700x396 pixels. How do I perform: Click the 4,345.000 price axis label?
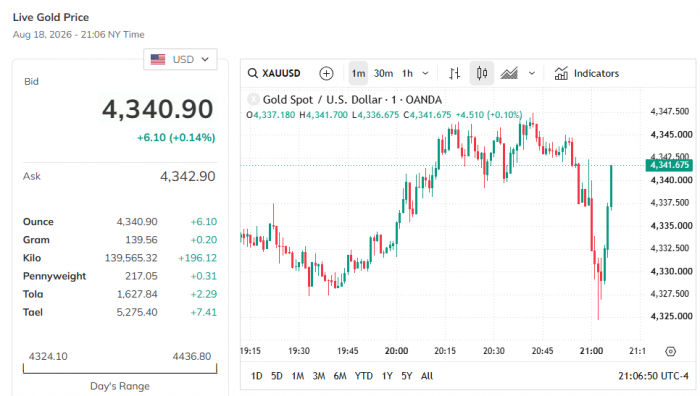point(671,134)
